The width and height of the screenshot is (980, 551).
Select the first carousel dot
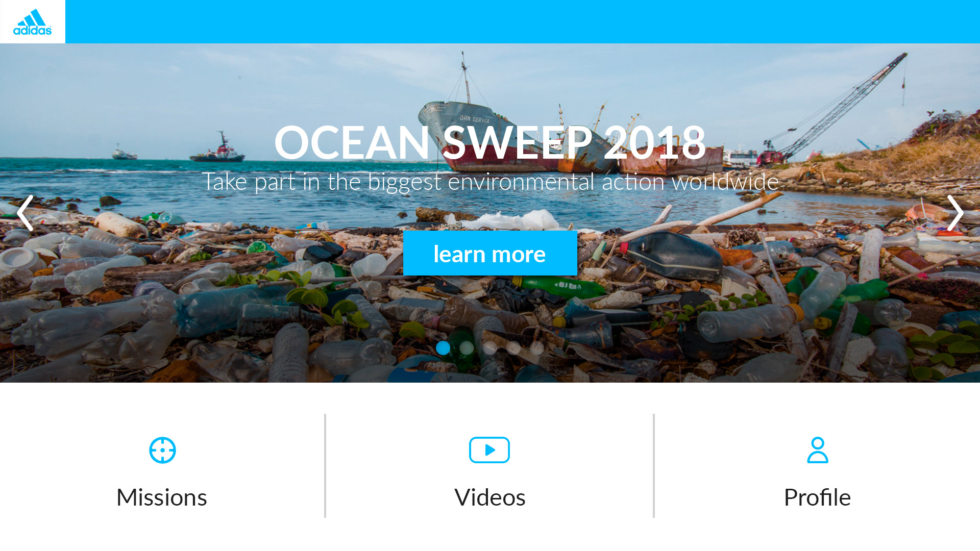tap(443, 348)
